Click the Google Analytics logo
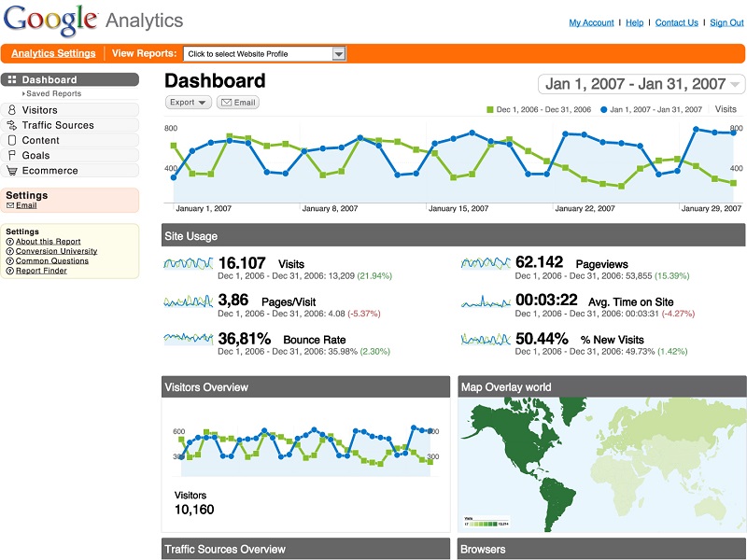The width and height of the screenshot is (747, 560). pyautogui.click(x=93, y=21)
